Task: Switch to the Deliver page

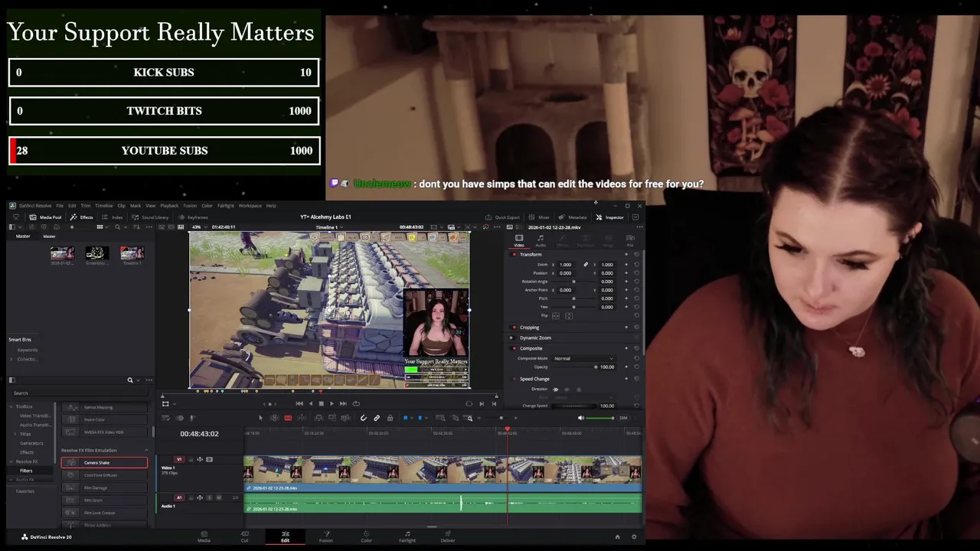Action: coord(448,536)
